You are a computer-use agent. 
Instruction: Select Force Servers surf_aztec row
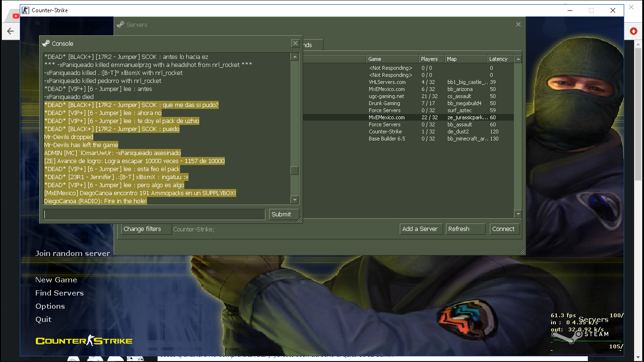[x=408, y=110]
